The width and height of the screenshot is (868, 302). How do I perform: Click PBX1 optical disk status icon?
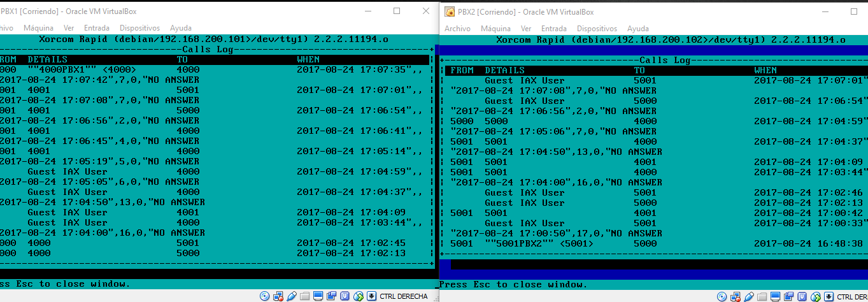[x=264, y=296]
